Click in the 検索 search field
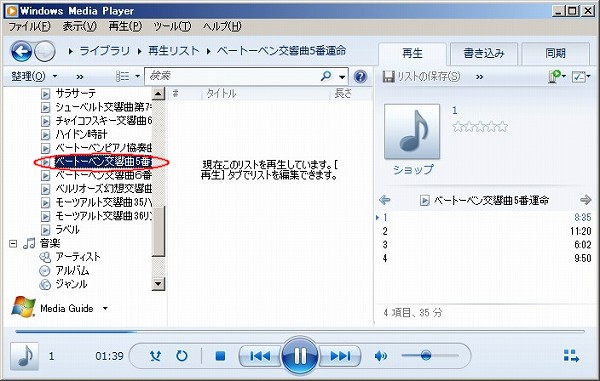Viewport: 600px width, 381px height. coord(232,76)
